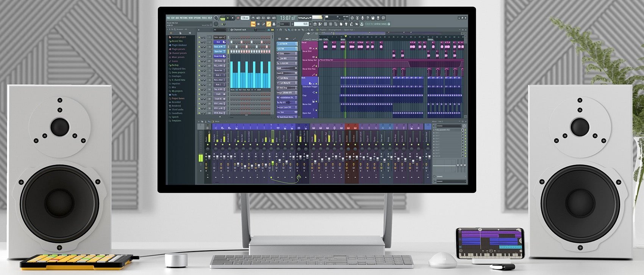
Task: Mute the Master mixer track LED
Action: [208, 145]
